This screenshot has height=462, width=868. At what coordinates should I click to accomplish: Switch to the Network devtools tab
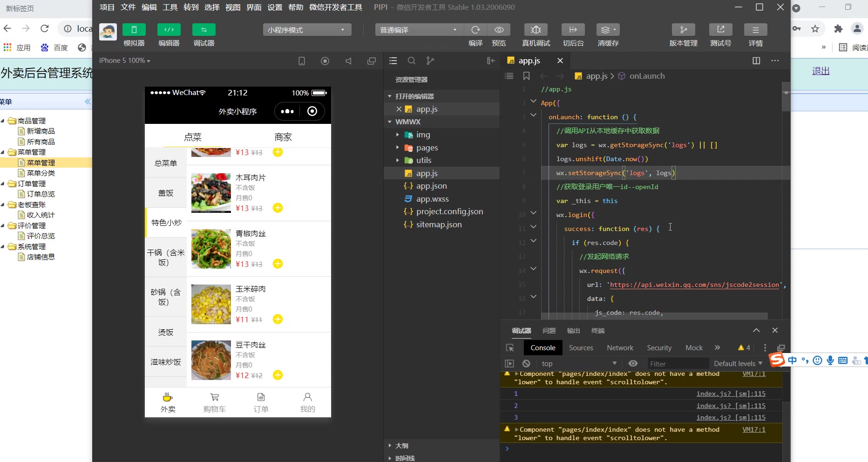(x=620, y=348)
